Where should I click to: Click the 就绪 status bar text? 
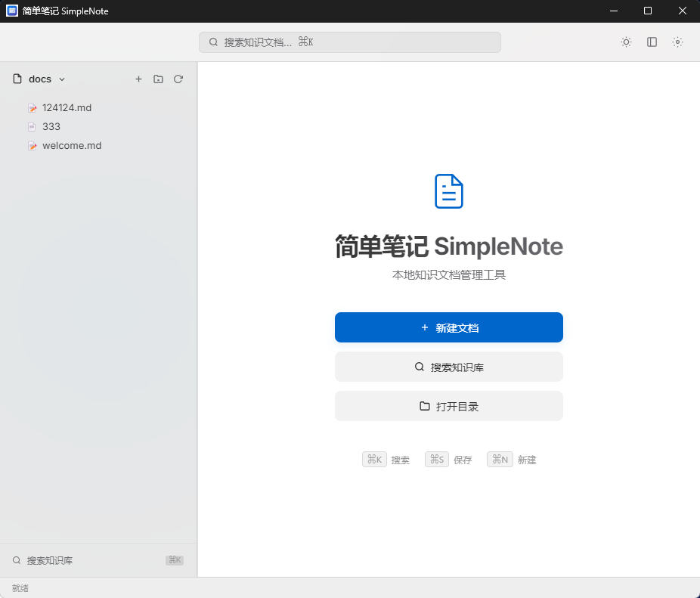pyautogui.click(x=20, y=588)
